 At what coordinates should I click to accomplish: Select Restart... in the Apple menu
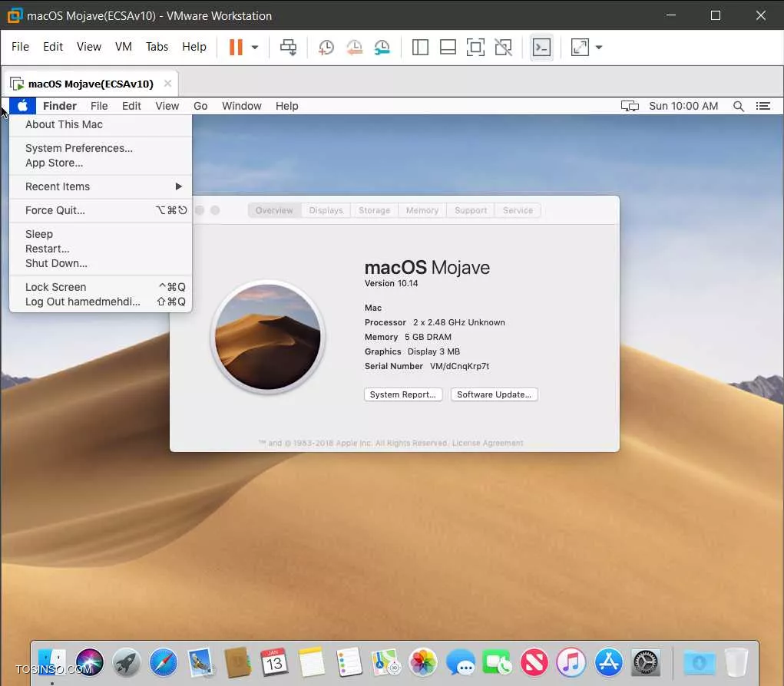(x=101, y=249)
